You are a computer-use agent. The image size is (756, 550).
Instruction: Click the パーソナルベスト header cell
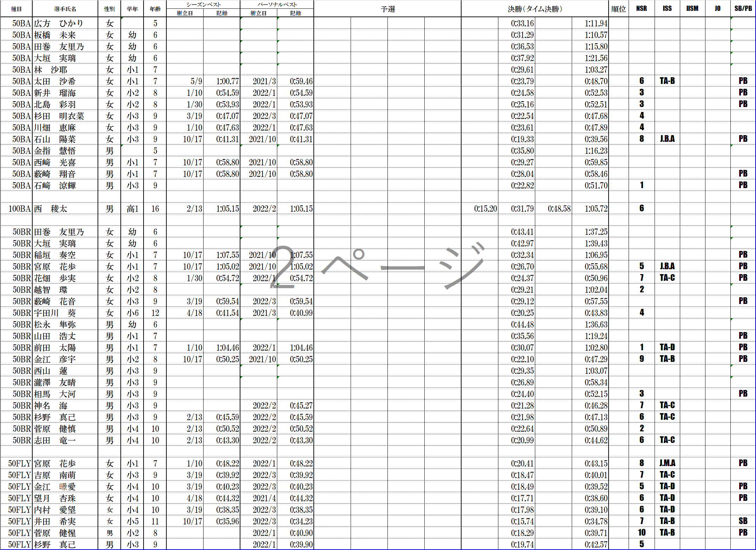(x=277, y=5)
